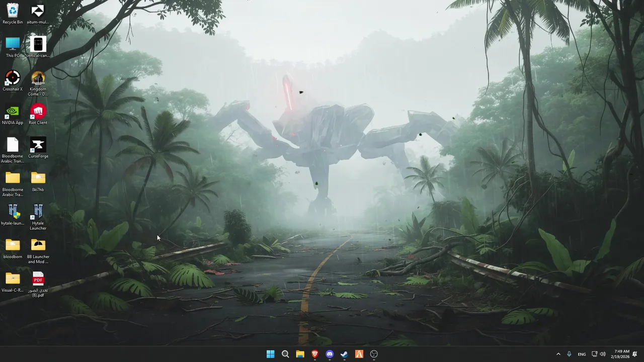This screenshot has height=362, width=644.
Task: Open File Explorer from the taskbar
Action: [300, 354]
